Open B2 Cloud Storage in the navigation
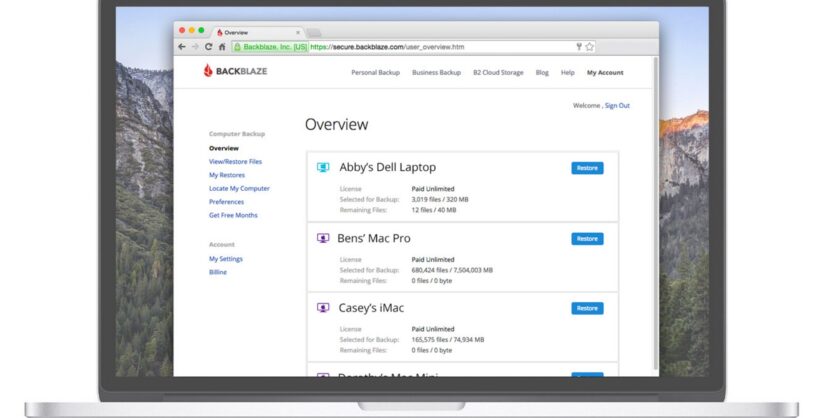The height and width of the screenshot is (418, 826). [498, 73]
